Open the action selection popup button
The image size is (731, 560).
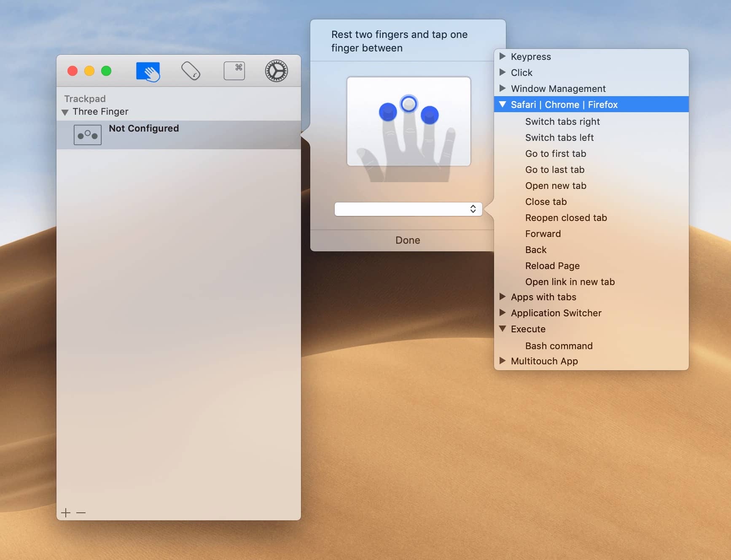408,209
